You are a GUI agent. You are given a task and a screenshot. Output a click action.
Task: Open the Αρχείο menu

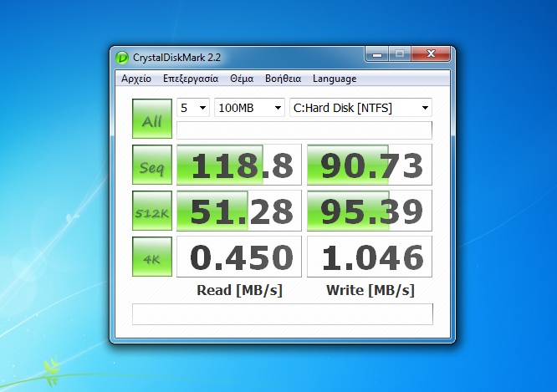136,79
